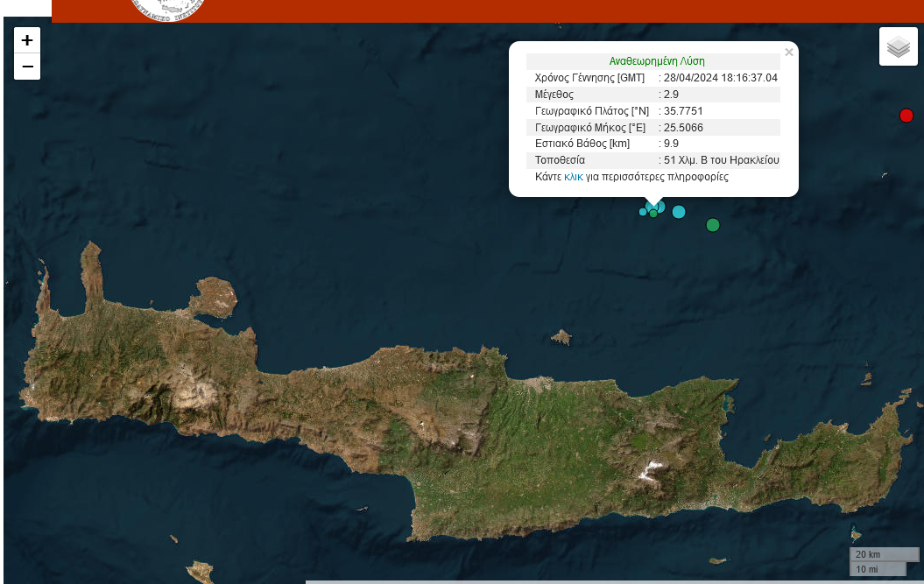Click the institute seal logo in header
This screenshot has height=584, width=924.
pyautogui.click(x=167, y=9)
